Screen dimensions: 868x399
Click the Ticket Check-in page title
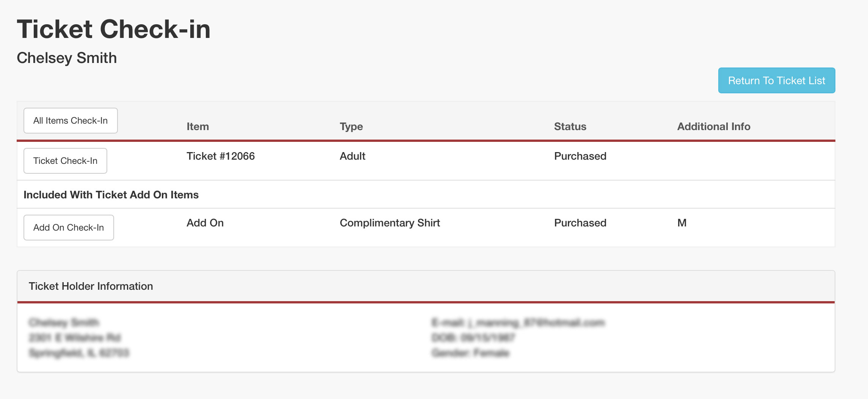pos(114,29)
